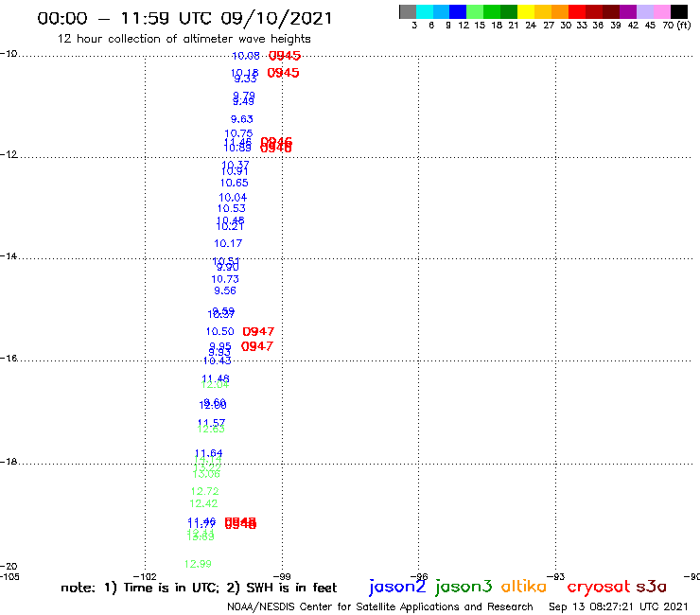
Task: Select the purple swatch in the color scale
Action: click(628, 11)
